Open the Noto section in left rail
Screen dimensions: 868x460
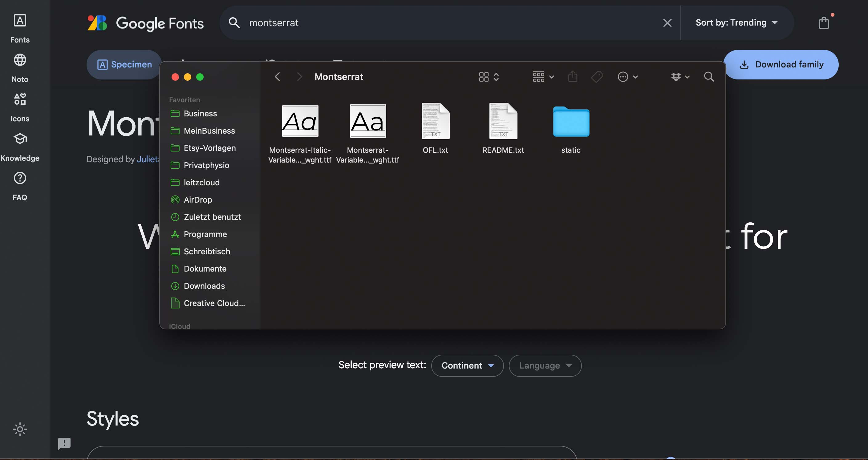[x=20, y=68]
